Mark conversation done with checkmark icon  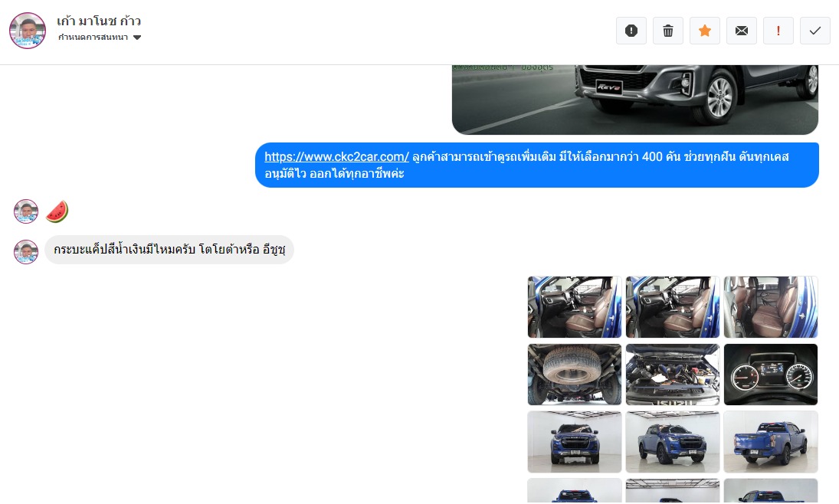coord(815,31)
